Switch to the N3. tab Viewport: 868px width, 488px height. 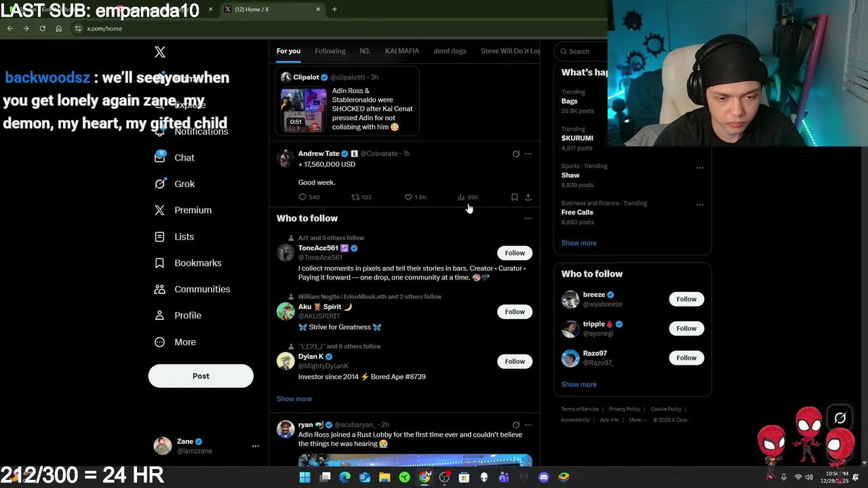pyautogui.click(x=365, y=52)
